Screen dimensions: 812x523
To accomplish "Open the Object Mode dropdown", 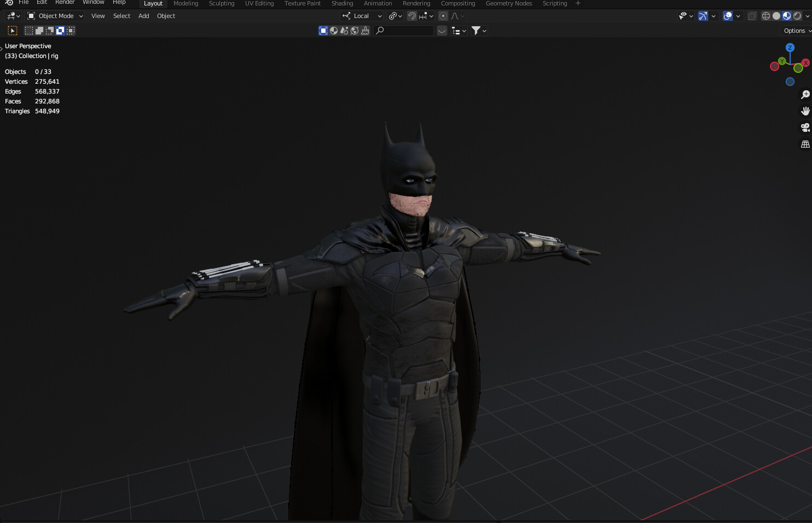I will [55, 16].
